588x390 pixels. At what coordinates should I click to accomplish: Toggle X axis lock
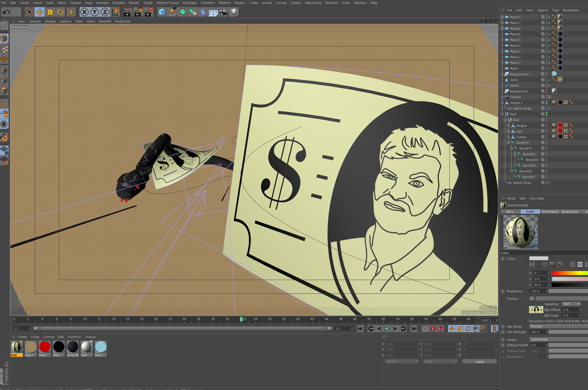84,12
